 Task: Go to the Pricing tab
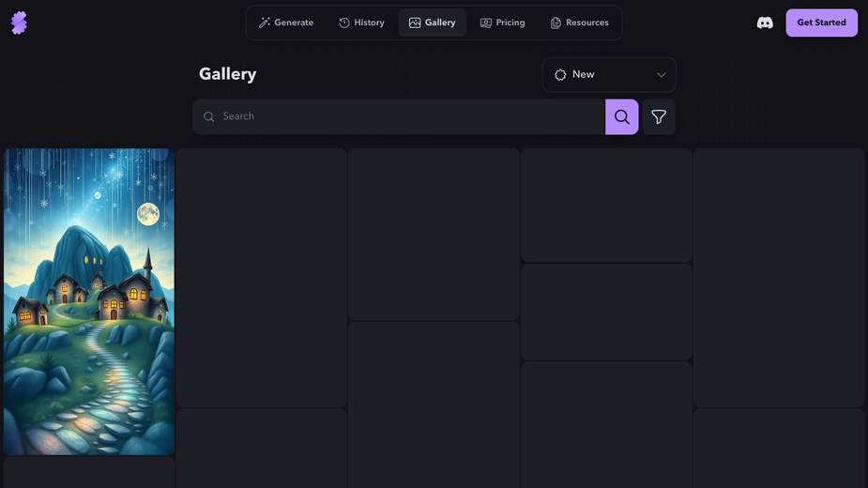[x=503, y=23]
